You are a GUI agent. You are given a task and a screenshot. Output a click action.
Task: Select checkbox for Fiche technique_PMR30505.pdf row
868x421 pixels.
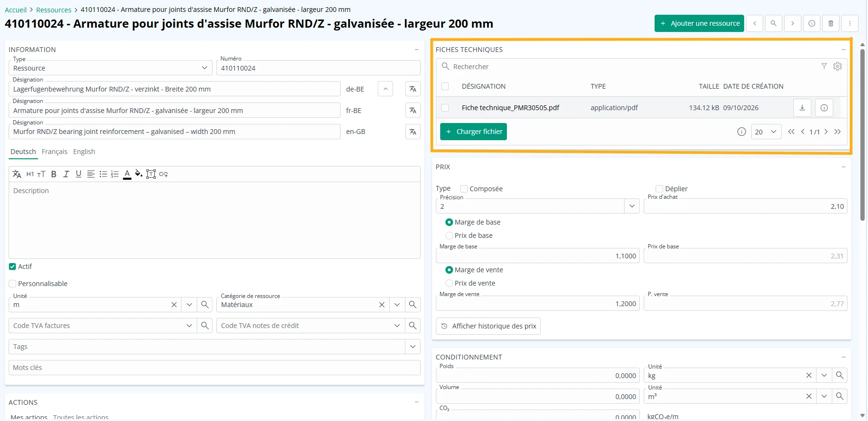445,108
